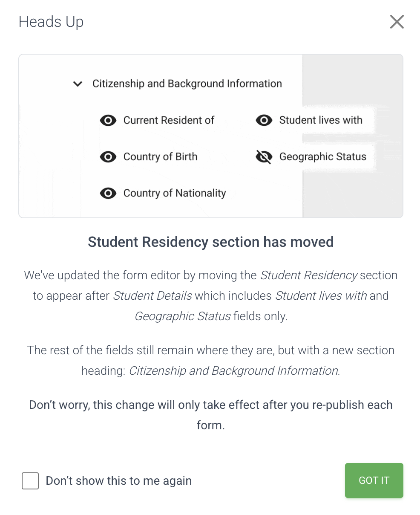420x515 pixels.
Task: Toggle eye icon for Student lives with
Action: (x=264, y=121)
